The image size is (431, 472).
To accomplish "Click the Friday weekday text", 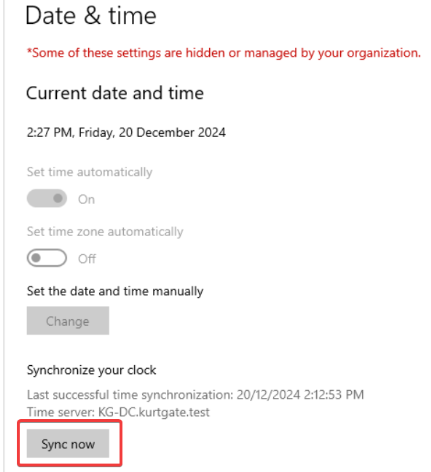I will pyautogui.click(x=97, y=133).
